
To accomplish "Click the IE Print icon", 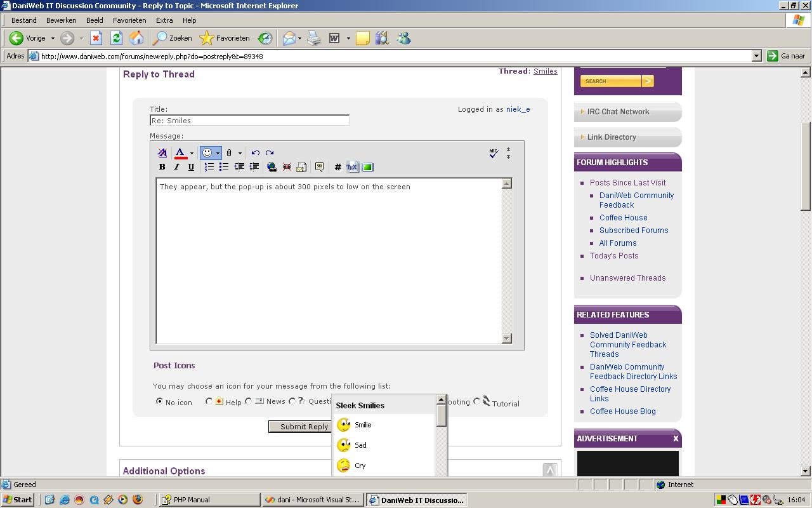I will [x=314, y=38].
